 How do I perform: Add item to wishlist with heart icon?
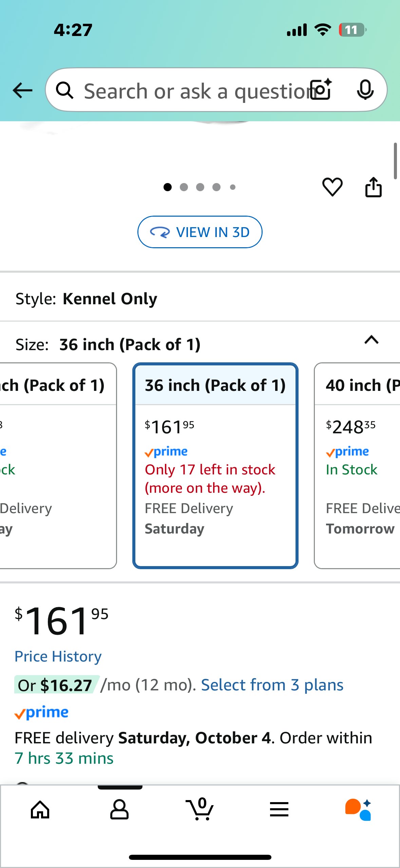pyautogui.click(x=332, y=187)
